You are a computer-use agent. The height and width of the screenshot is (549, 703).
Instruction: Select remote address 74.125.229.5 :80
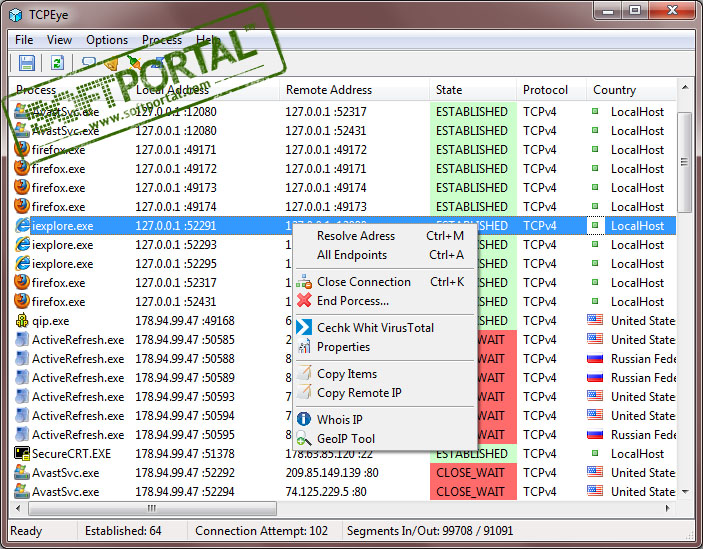point(325,492)
